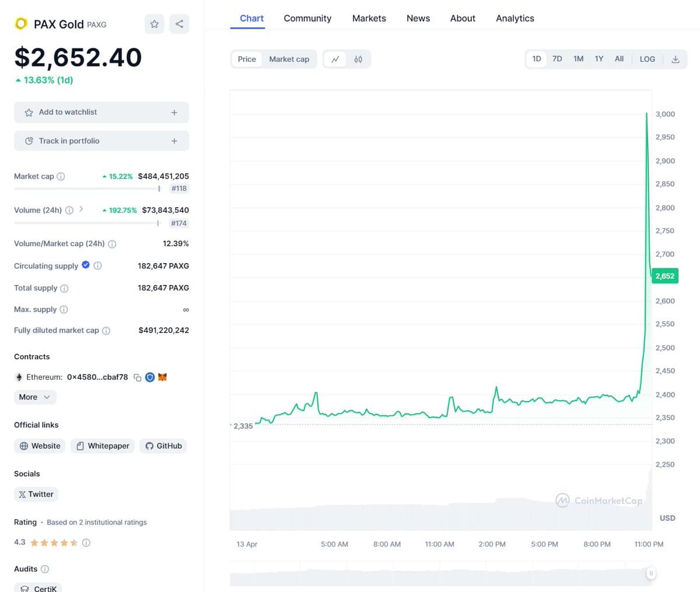The height and width of the screenshot is (592, 700).
Task: Click the volume value $73,843,540
Action: 166,210
